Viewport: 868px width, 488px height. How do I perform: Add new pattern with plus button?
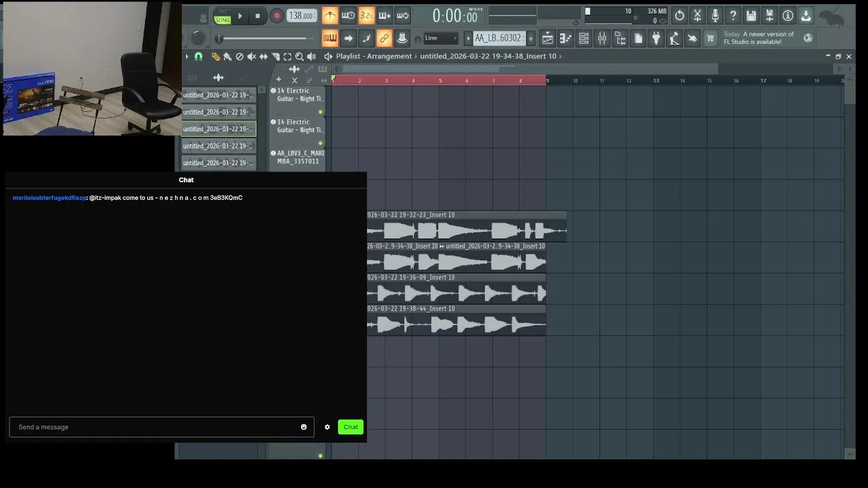pos(530,38)
